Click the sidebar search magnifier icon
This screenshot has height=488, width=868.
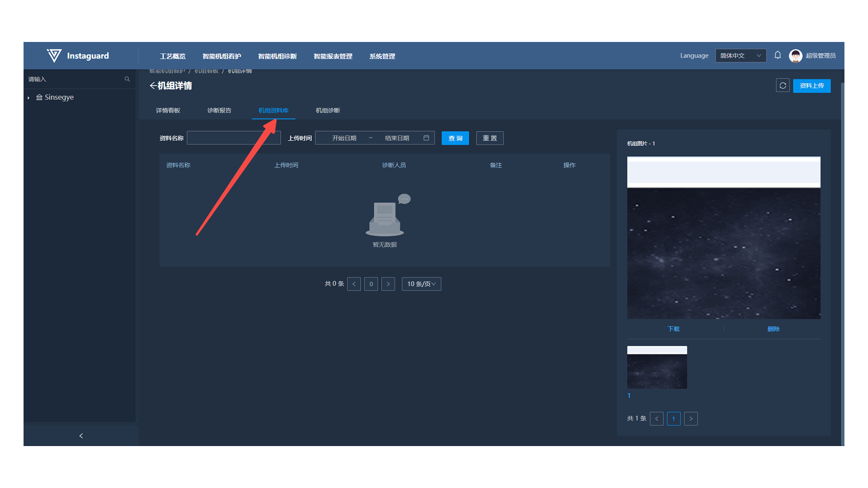click(x=127, y=79)
